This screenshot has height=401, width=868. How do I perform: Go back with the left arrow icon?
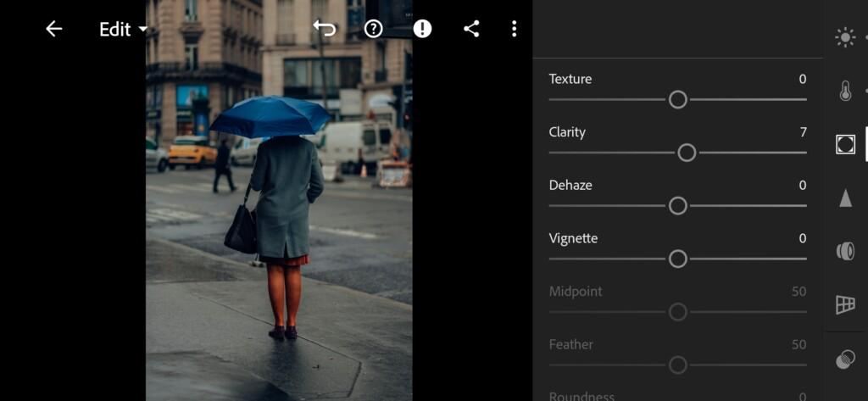pyautogui.click(x=53, y=29)
